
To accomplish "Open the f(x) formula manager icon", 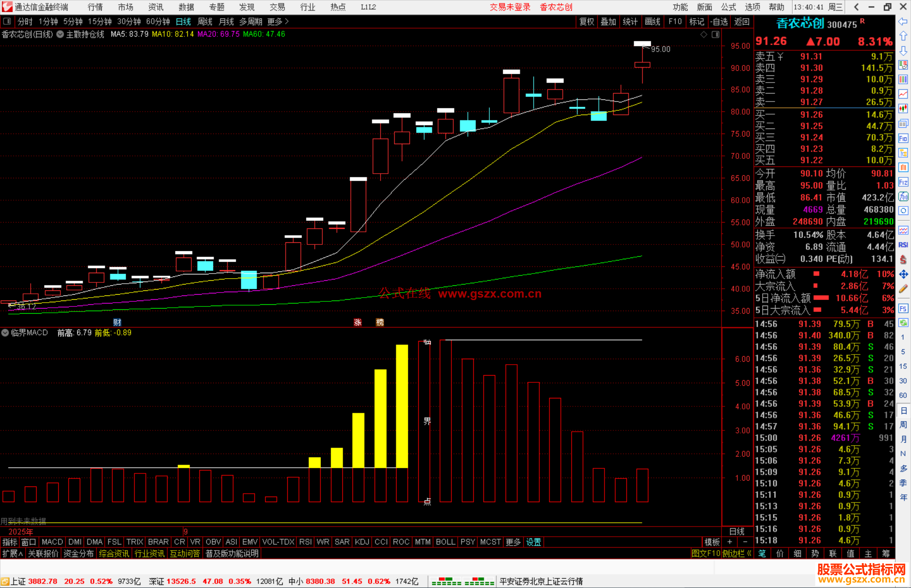I will tap(903, 196).
